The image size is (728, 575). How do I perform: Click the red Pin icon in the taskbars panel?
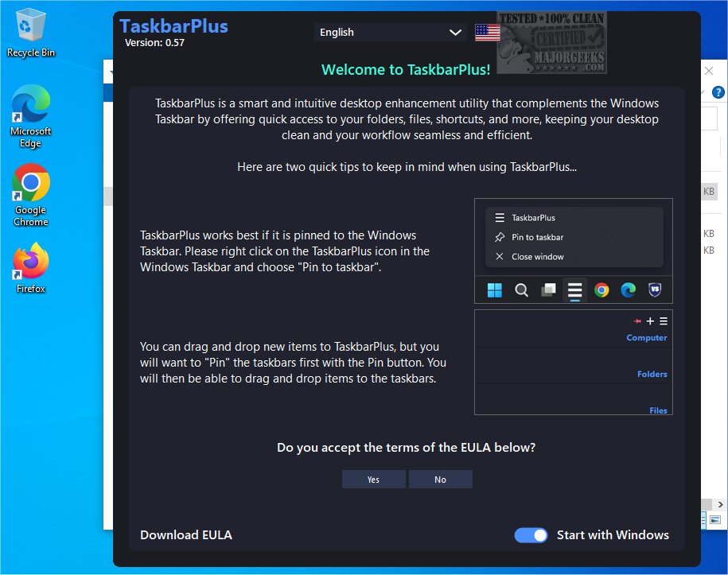tap(637, 321)
